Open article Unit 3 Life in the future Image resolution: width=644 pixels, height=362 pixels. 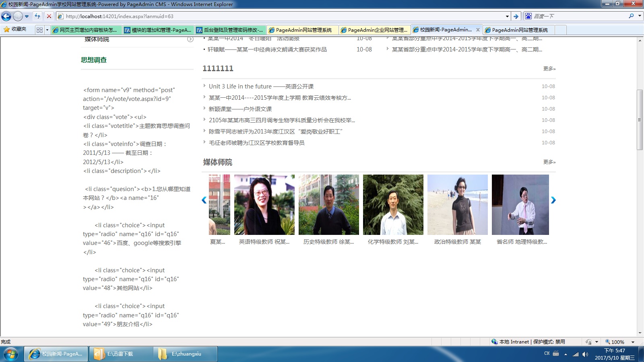(x=261, y=86)
